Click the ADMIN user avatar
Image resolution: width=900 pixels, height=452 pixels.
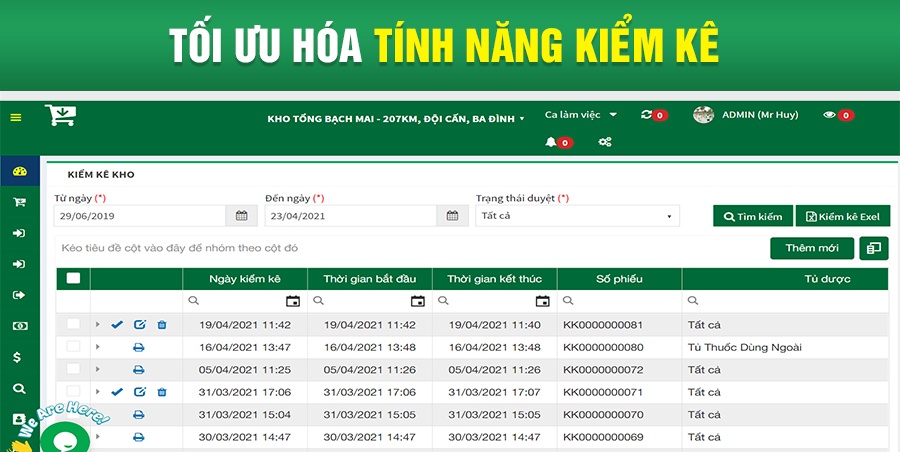[x=703, y=115]
